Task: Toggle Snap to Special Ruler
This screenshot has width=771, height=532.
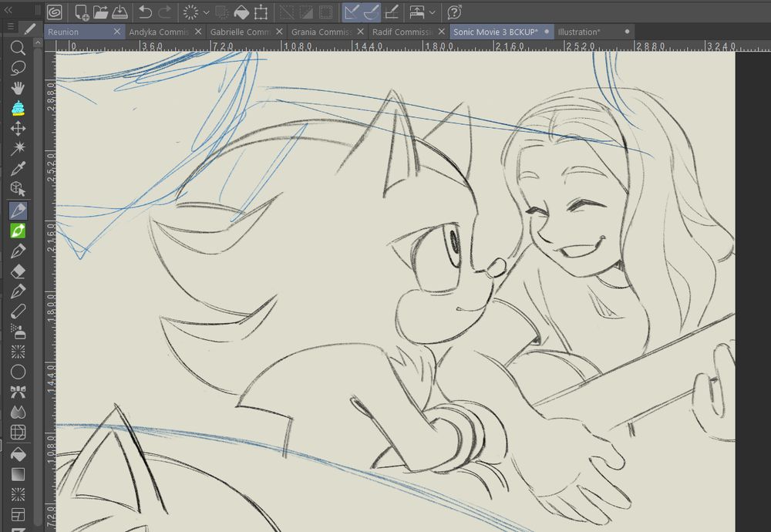Action: pos(372,12)
